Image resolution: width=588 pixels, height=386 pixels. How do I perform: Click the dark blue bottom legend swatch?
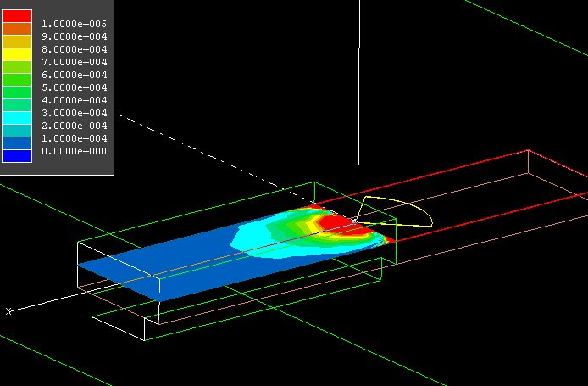tap(17, 155)
